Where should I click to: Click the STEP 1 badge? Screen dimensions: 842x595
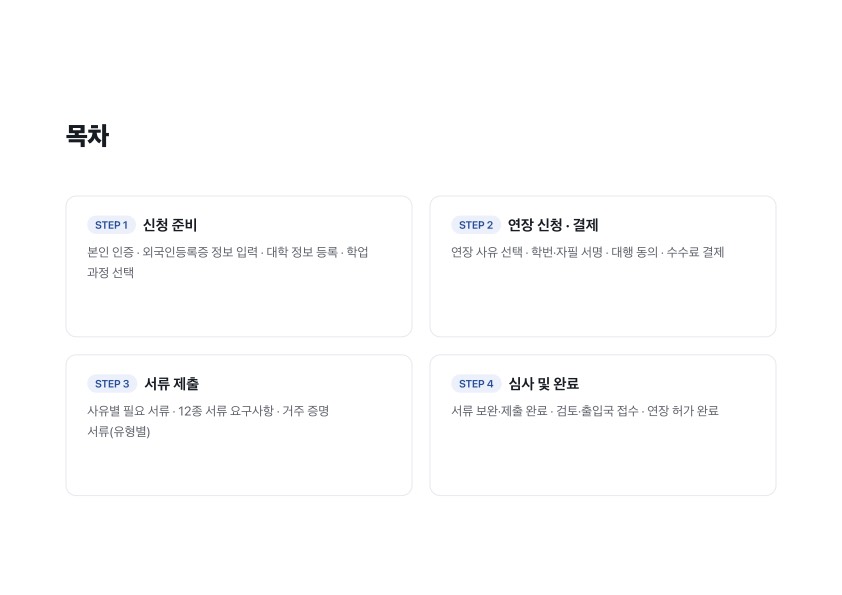[x=111, y=225]
